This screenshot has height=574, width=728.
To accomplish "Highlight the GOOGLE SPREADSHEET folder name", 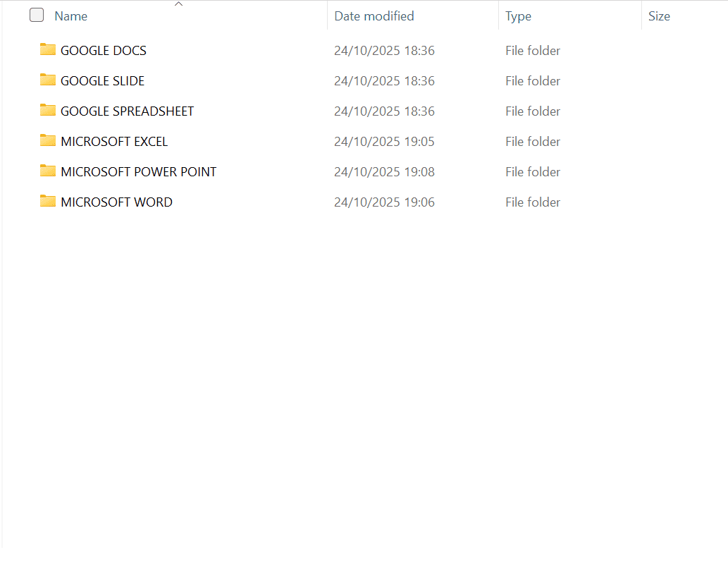I will 127,111.
